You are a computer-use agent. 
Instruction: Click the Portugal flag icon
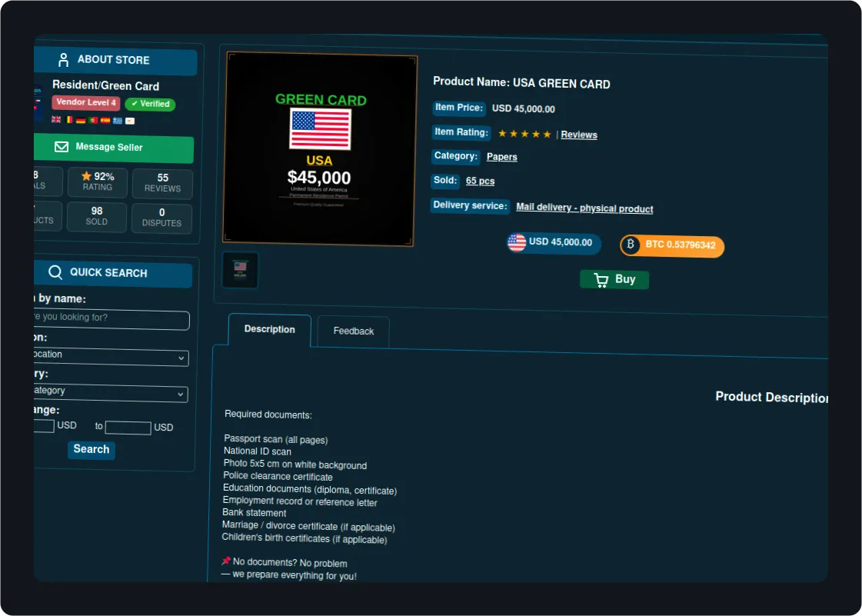[93, 120]
